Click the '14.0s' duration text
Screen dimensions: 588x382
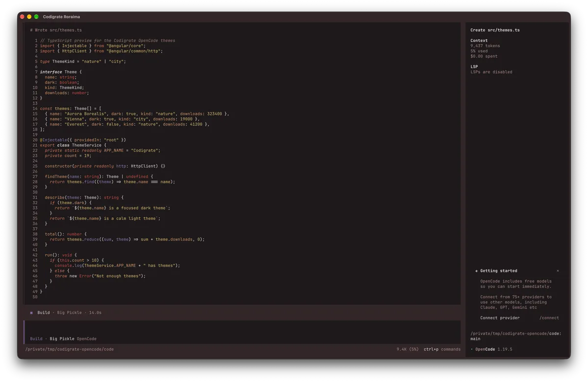95,312
